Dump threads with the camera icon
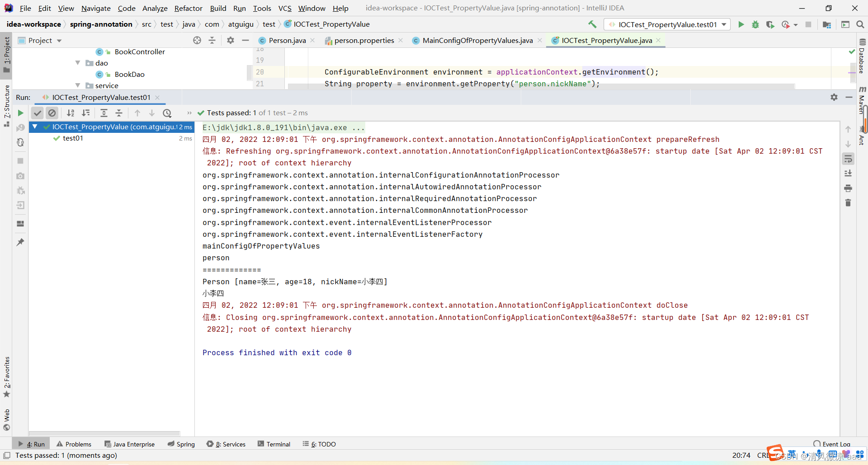868x465 pixels. (20, 176)
